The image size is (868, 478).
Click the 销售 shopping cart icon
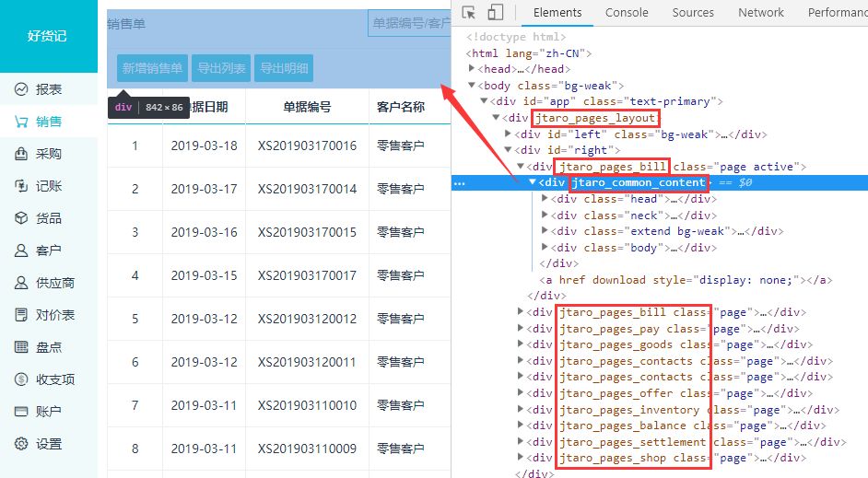point(21,122)
